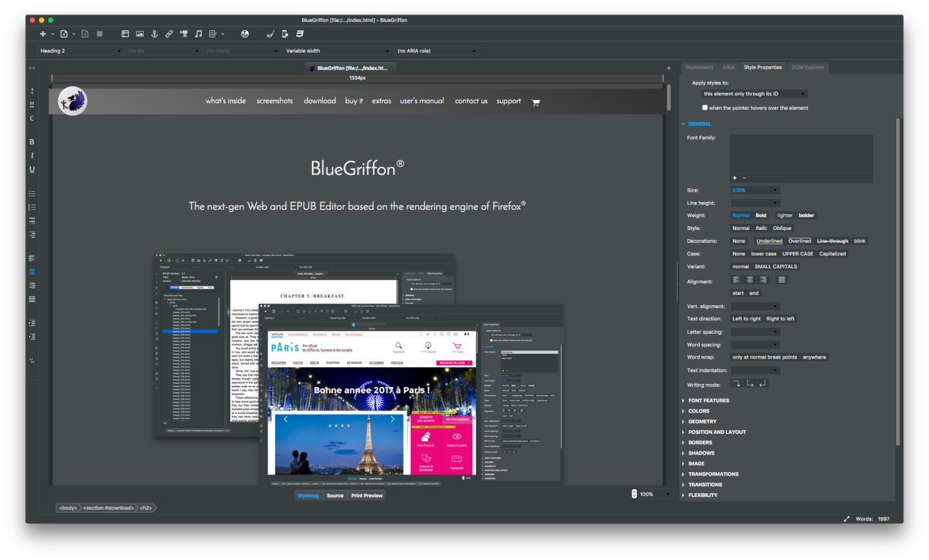The height and width of the screenshot is (560, 929).
Task: Insert a video via the toolbar icon
Action: (184, 33)
